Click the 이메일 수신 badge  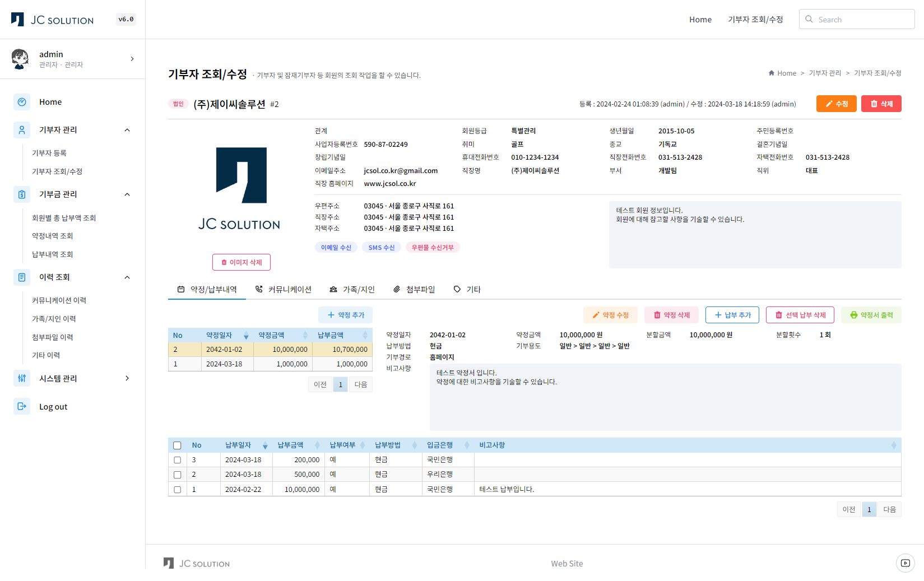point(336,248)
